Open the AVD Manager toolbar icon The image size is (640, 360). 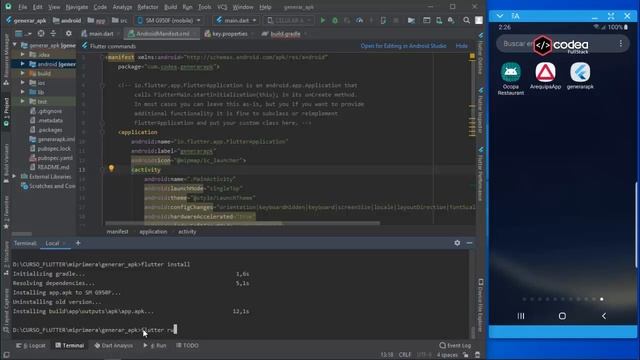pyautogui.click(x=439, y=20)
